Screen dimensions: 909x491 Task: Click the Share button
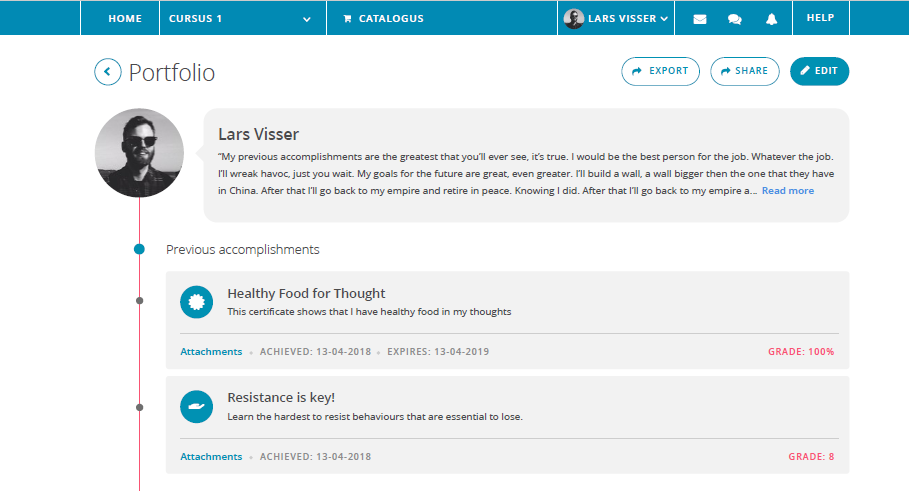[x=744, y=71]
